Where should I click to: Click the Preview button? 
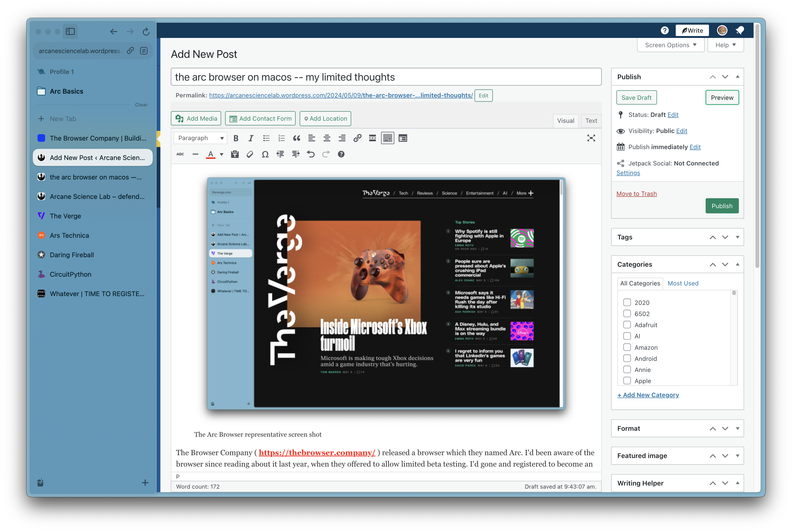tap(722, 98)
